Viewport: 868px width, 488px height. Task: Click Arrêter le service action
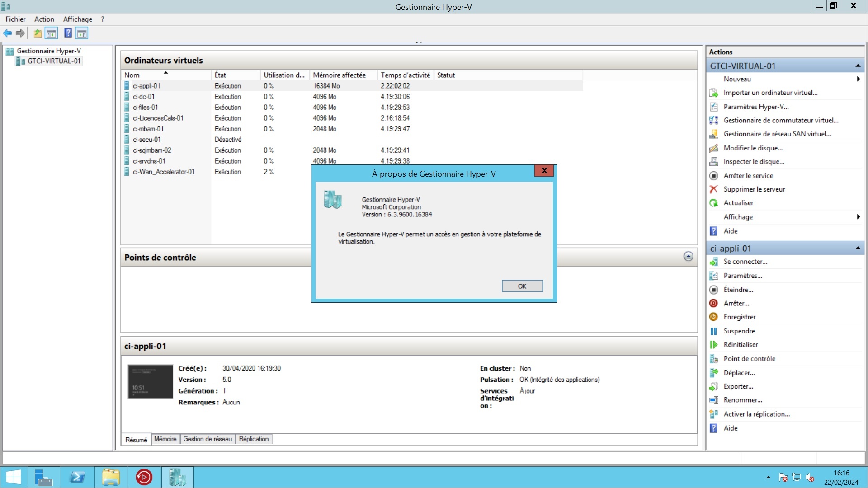point(748,175)
